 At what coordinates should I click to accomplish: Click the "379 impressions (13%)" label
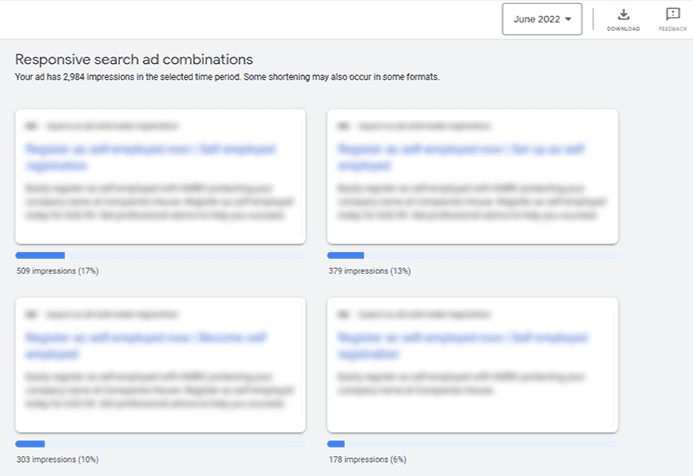point(369,271)
